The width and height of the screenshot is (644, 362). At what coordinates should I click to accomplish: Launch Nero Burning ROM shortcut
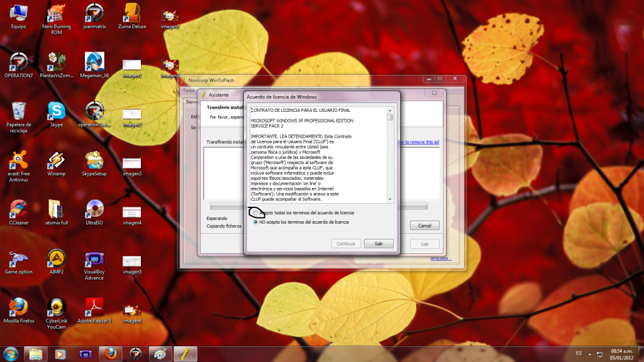[x=56, y=19]
